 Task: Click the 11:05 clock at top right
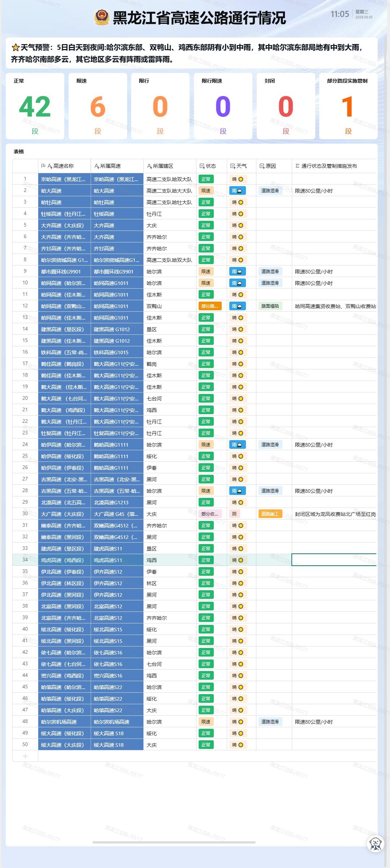(x=340, y=14)
